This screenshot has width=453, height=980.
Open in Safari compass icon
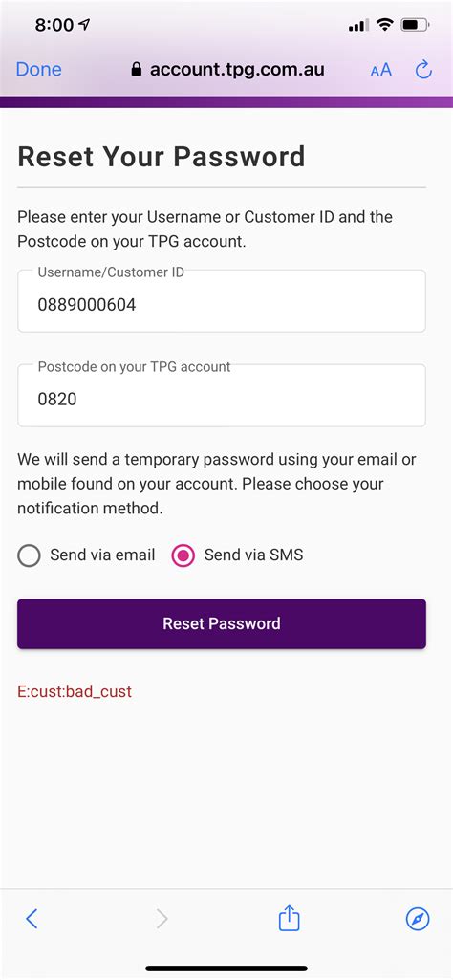[x=418, y=919]
